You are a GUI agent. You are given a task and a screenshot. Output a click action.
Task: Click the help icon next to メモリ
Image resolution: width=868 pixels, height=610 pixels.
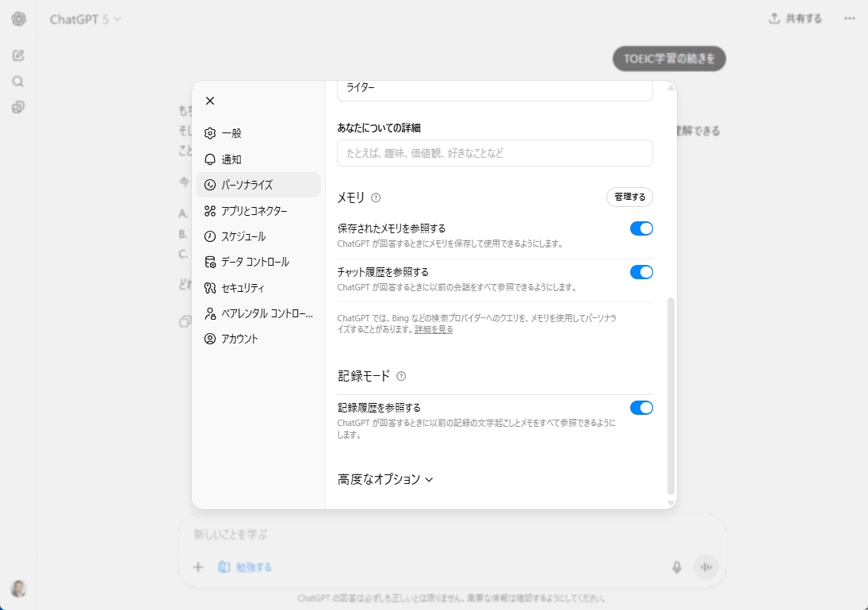pyautogui.click(x=377, y=198)
